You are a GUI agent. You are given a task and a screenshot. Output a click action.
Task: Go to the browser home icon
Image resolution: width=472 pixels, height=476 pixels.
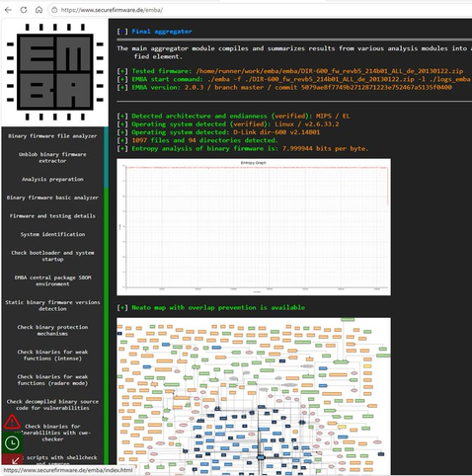coord(39,10)
